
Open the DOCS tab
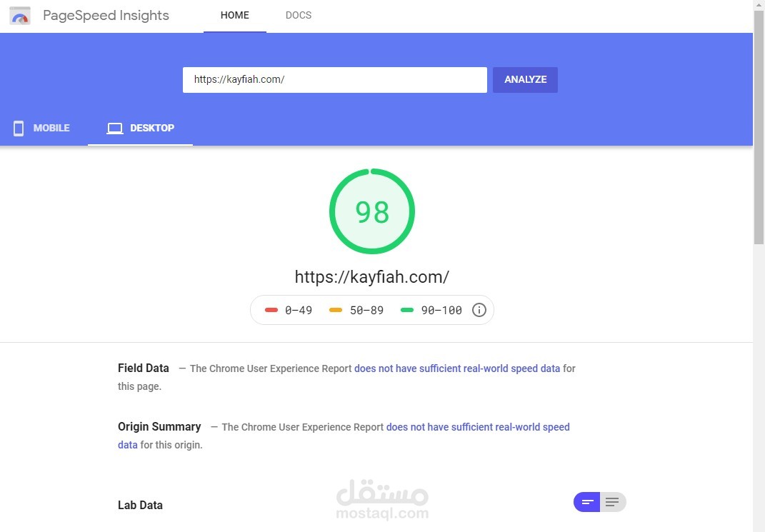pyautogui.click(x=299, y=16)
